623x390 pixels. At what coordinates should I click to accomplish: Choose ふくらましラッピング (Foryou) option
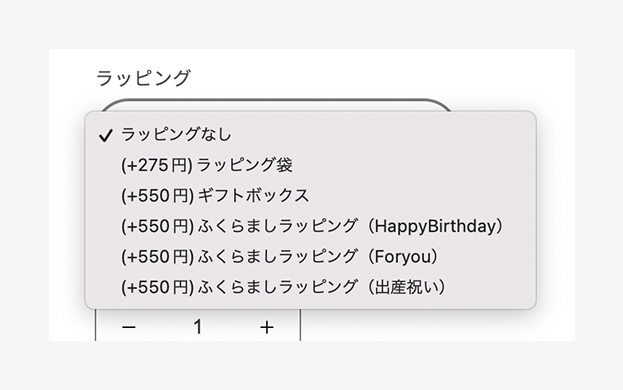click(311, 257)
